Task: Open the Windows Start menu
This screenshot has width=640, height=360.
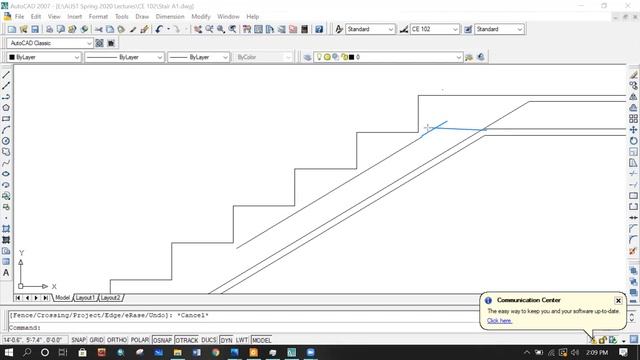Action: 8,352
